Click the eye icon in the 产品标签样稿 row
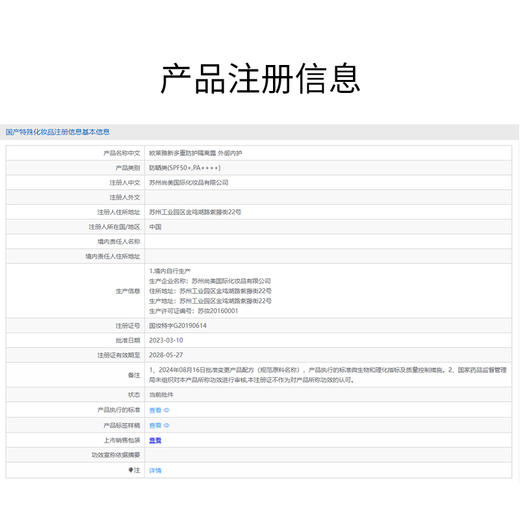 coord(167,425)
